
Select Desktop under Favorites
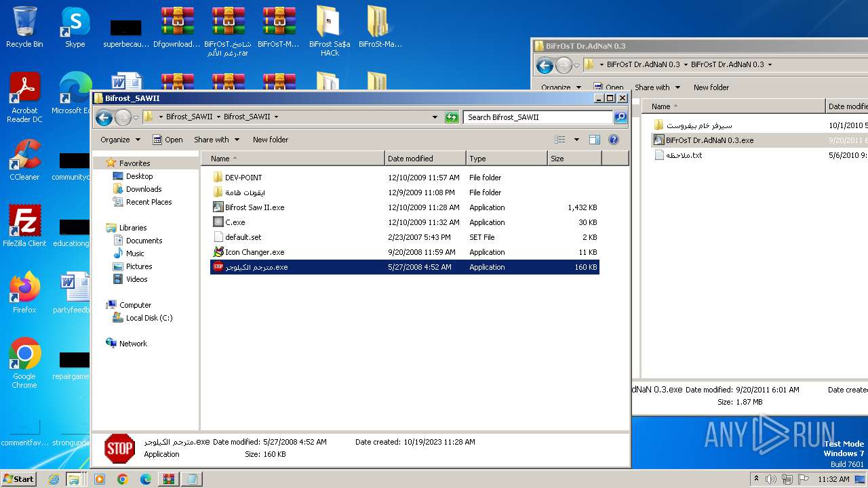click(139, 176)
